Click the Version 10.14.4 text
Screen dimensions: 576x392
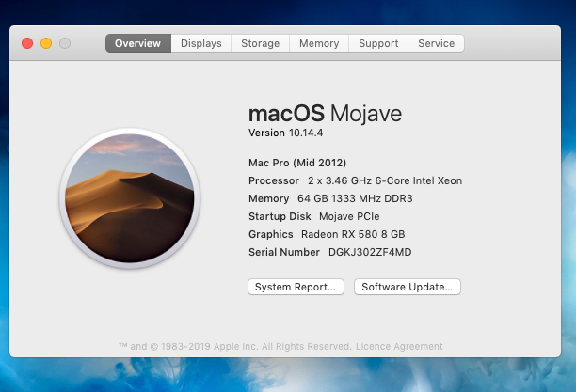click(x=285, y=133)
